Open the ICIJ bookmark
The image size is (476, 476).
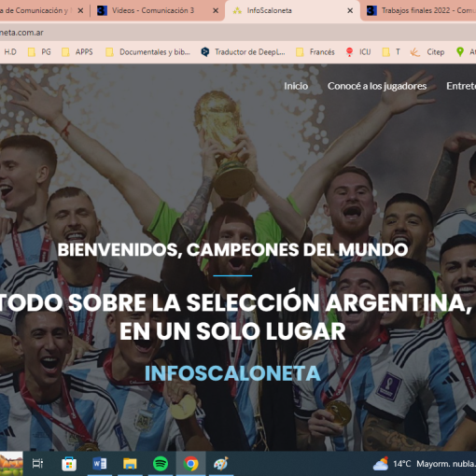tap(358, 52)
